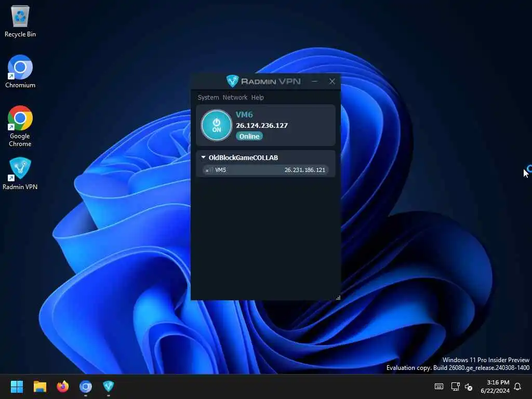Open File Explorer from the taskbar
Screen dimensions: 532x399
pos(39,387)
